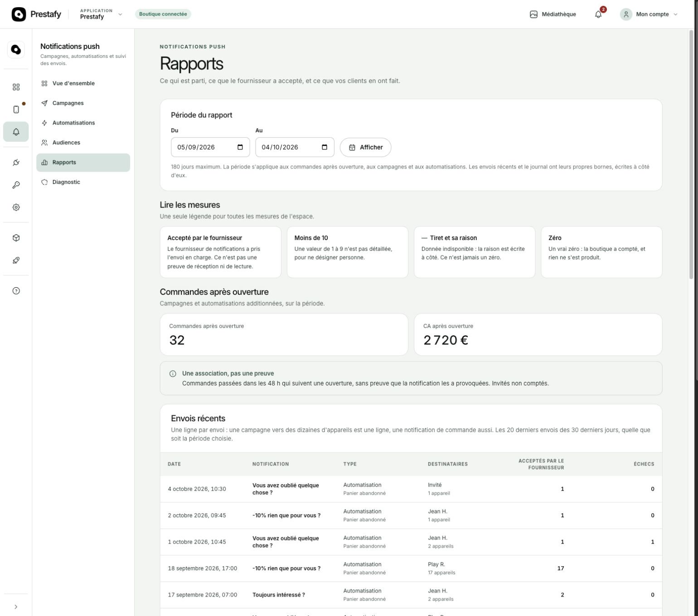Click the 'Zéro' legend card title
The height and width of the screenshot is (616, 698).
(555, 238)
